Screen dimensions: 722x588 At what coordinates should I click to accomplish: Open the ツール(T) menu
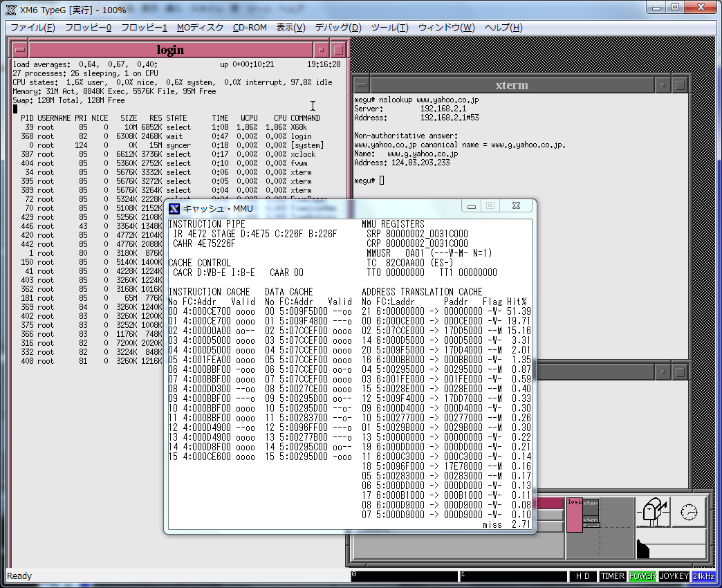tap(389, 28)
